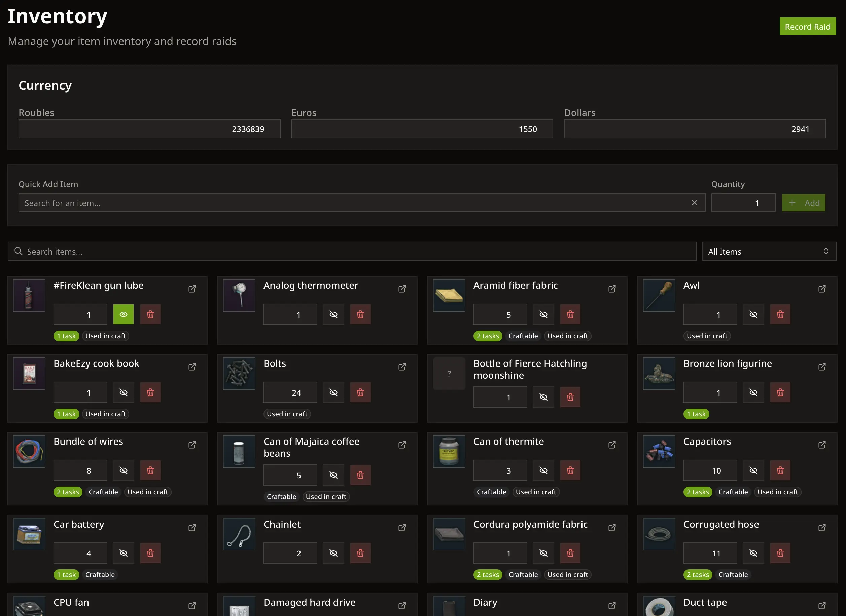Open the #FireKlean gun lube external link
This screenshot has width=846, height=616.
tap(192, 288)
